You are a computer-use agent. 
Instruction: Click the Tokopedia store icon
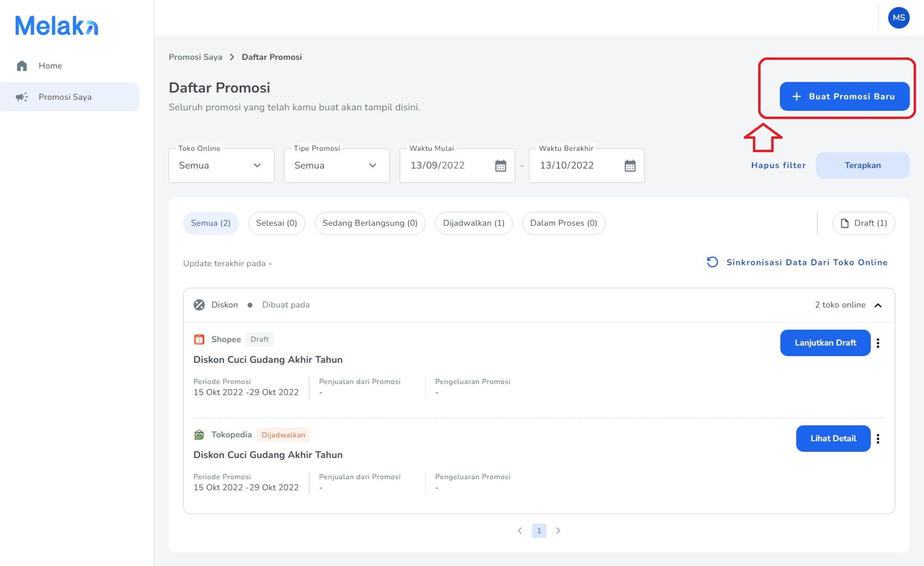pyautogui.click(x=199, y=434)
